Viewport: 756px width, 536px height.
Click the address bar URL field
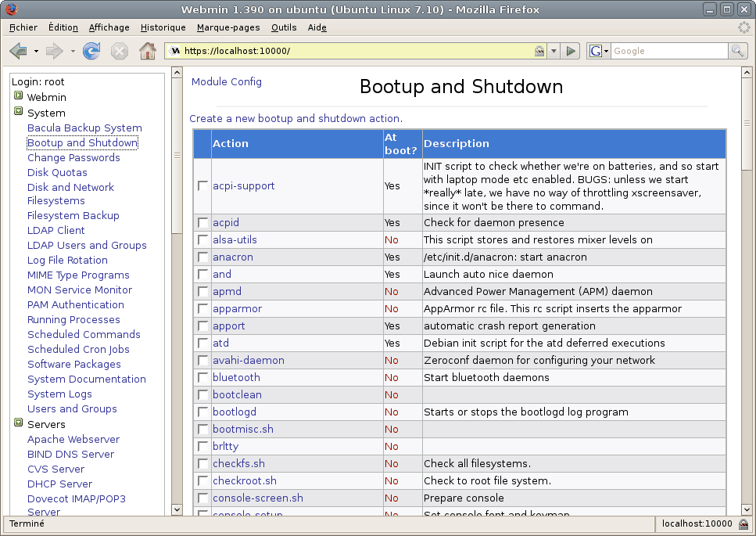coord(357,51)
